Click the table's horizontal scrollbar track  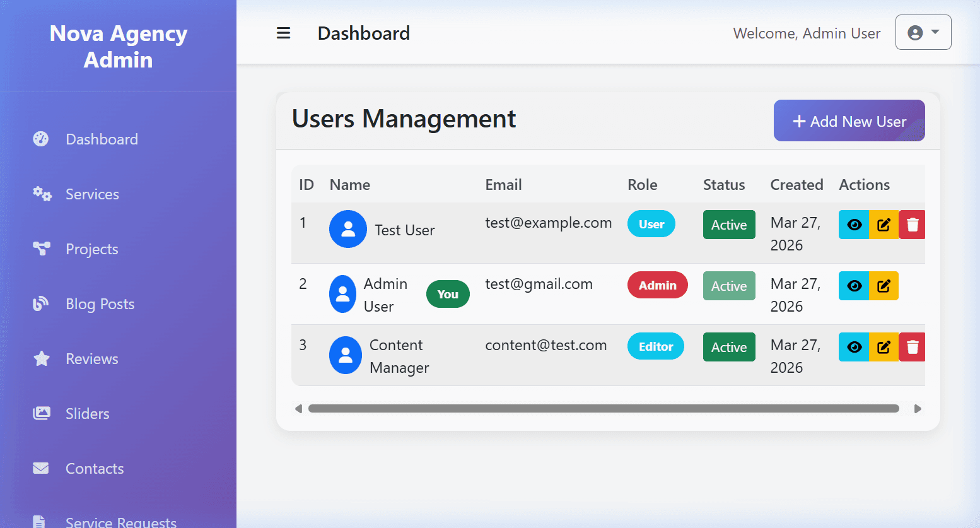(604, 409)
